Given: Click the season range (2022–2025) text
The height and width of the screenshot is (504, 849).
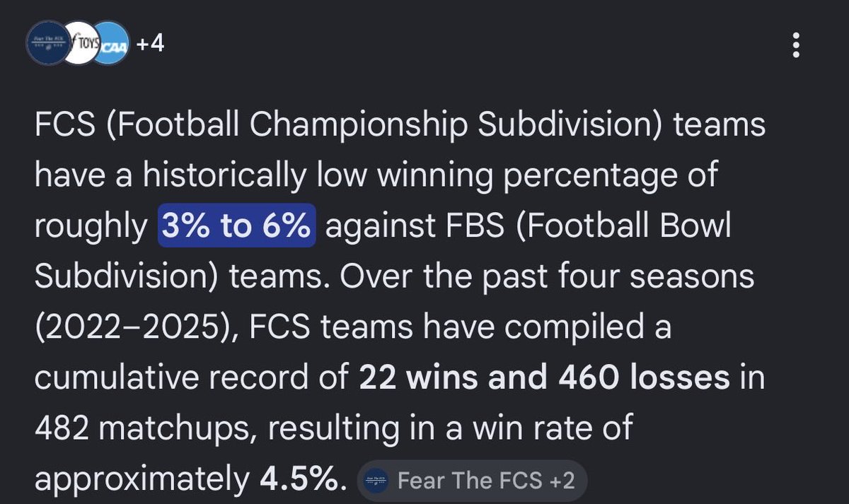Looking at the screenshot, I should click(x=134, y=329).
